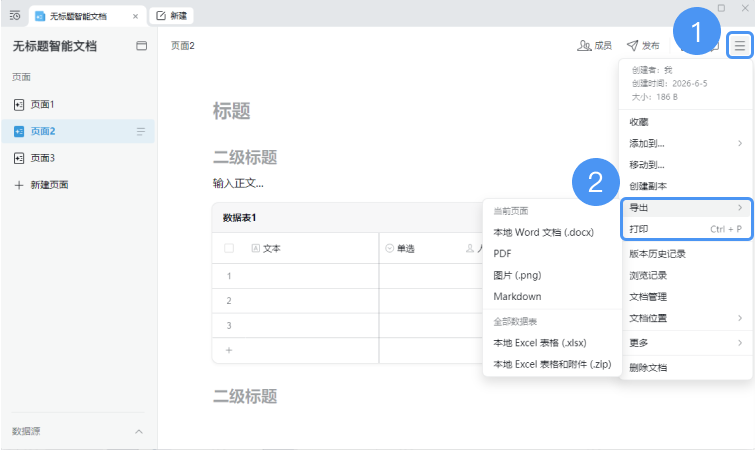755x450 pixels.
Task: Expand the 导出 submenu
Action: (686, 208)
